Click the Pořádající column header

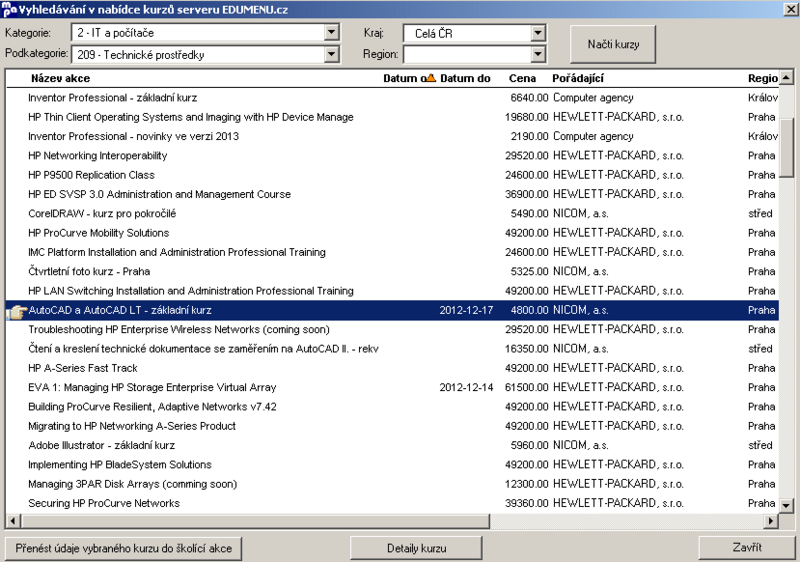[x=578, y=78]
